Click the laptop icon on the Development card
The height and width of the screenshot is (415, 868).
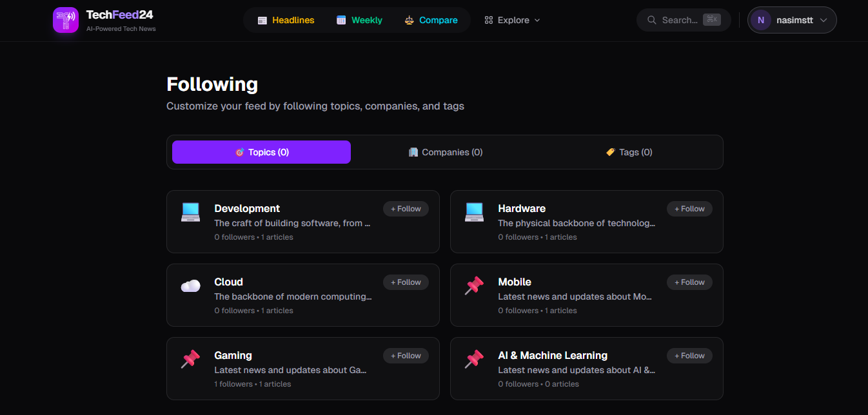tap(190, 211)
